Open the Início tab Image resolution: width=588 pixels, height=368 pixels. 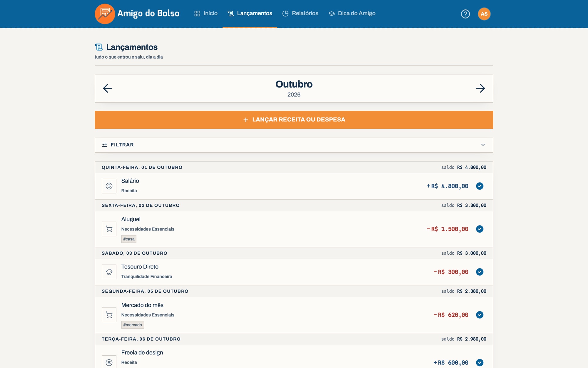[x=206, y=14]
